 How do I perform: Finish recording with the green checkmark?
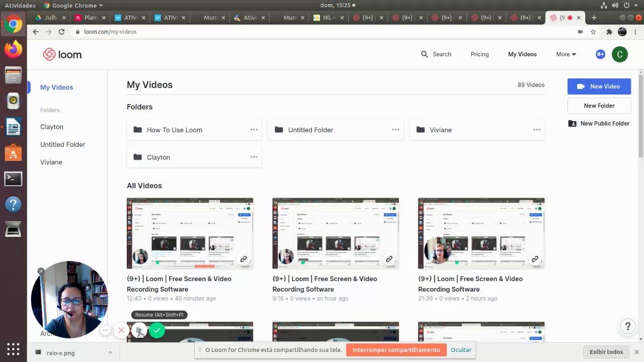[157, 330]
